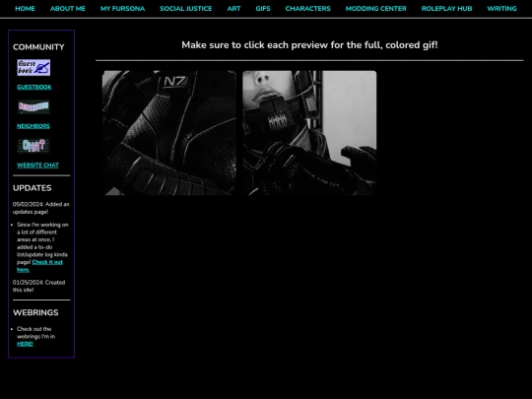Screen dimensions: 532x399
Task: Click the Guest book badge icon
Action: pos(33,68)
